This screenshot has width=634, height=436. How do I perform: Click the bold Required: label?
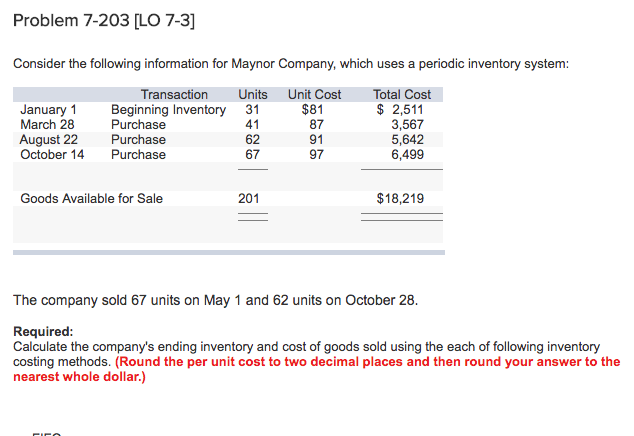click(43, 332)
